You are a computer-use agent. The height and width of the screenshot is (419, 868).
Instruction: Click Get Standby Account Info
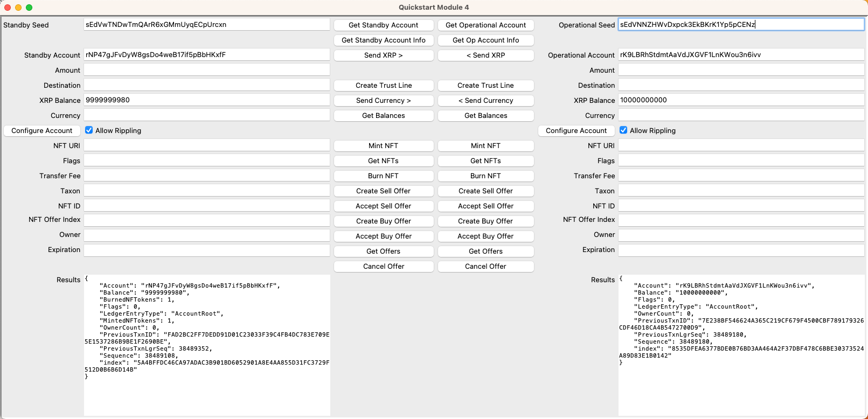coord(383,40)
